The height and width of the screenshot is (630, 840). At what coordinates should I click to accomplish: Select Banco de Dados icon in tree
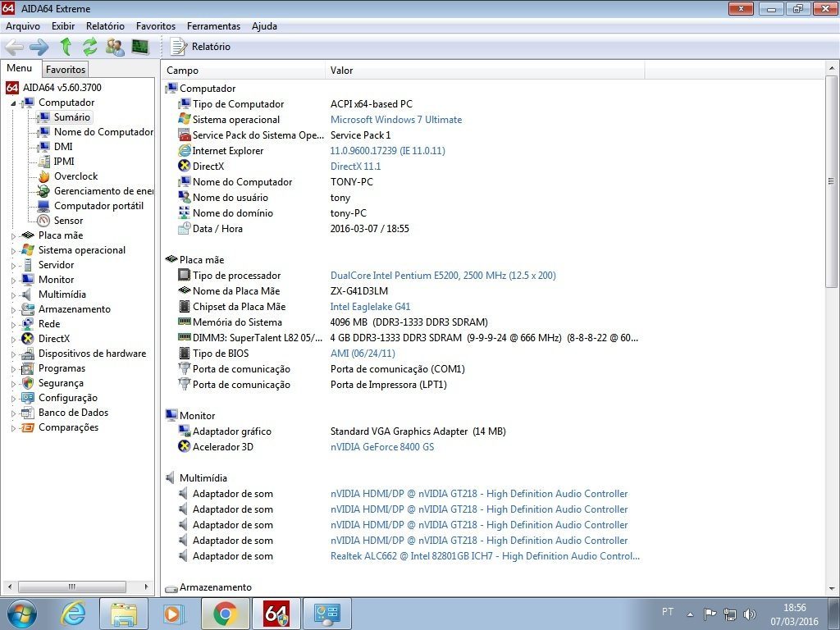point(28,413)
